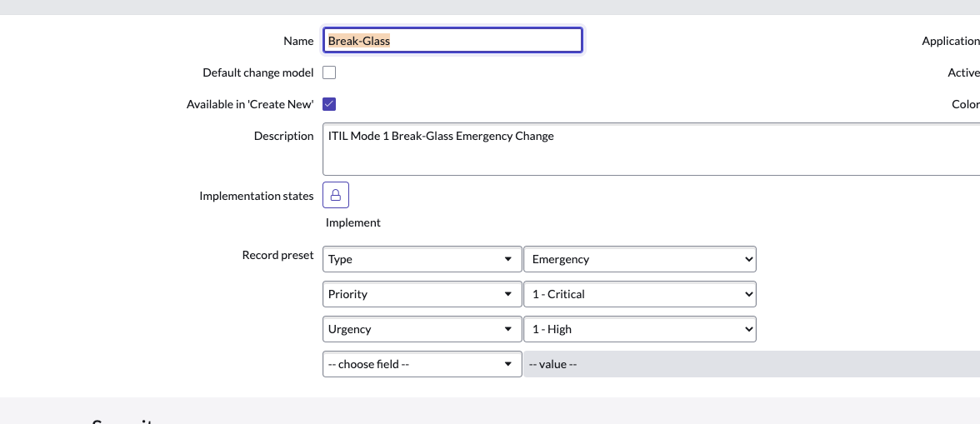The image size is (980, 424).
Task: Change the Emergency value dropdown
Action: click(639, 259)
